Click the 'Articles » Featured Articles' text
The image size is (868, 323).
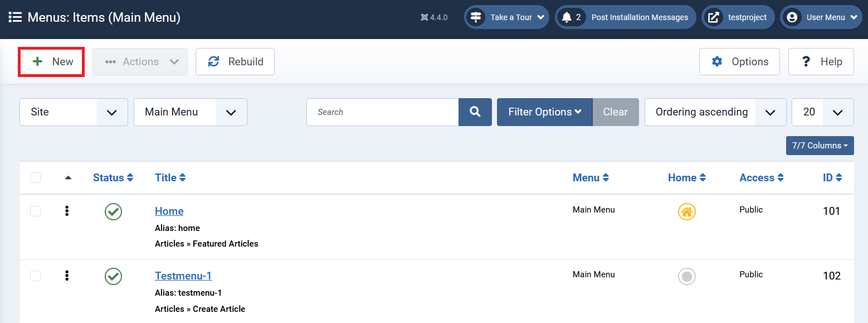tap(207, 244)
